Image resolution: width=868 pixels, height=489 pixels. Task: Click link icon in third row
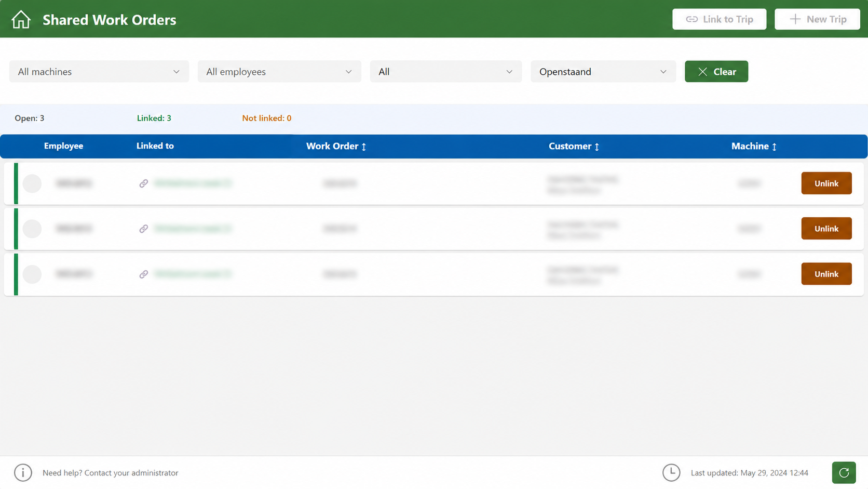click(x=144, y=274)
